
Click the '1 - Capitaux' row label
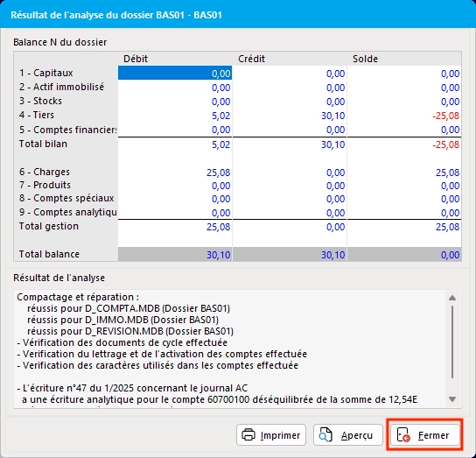[x=45, y=73]
